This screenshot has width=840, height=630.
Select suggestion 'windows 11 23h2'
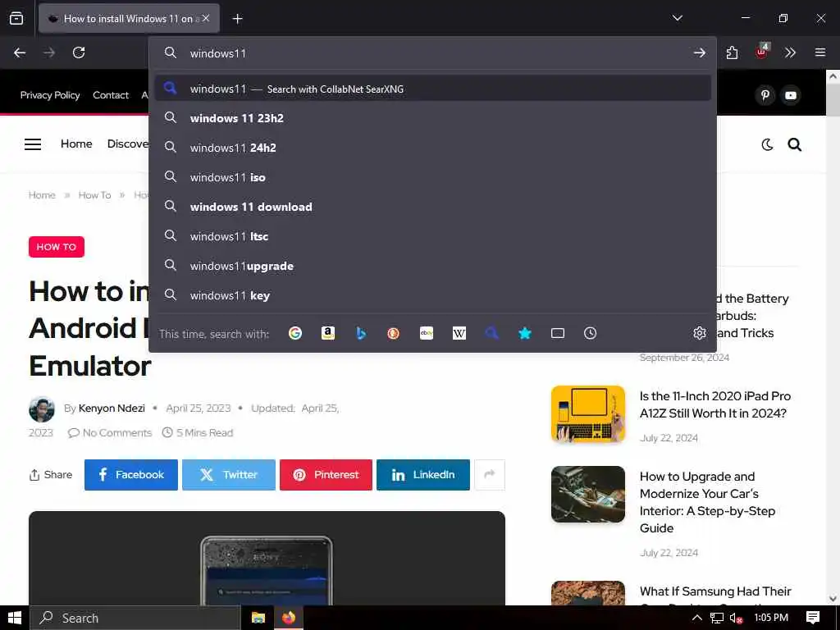[433, 118]
